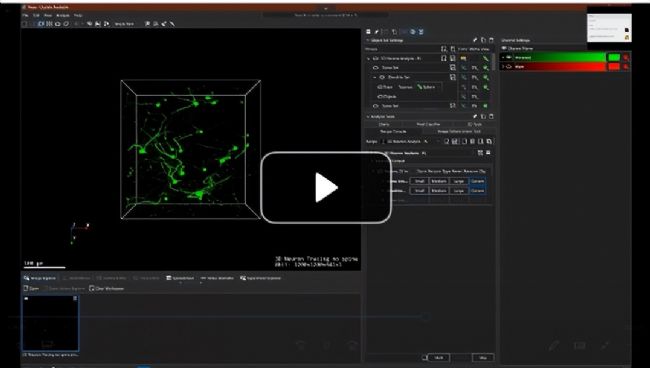Play the video with the center play button

326,187
